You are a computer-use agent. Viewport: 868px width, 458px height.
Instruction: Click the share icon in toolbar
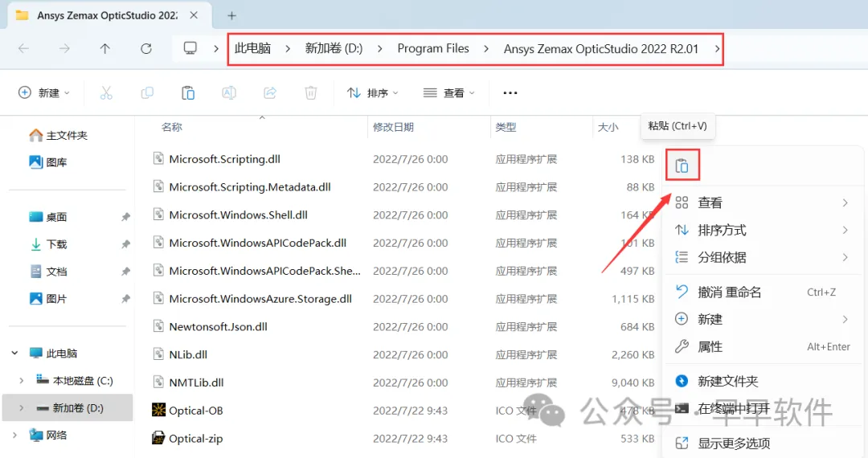pyautogui.click(x=270, y=93)
